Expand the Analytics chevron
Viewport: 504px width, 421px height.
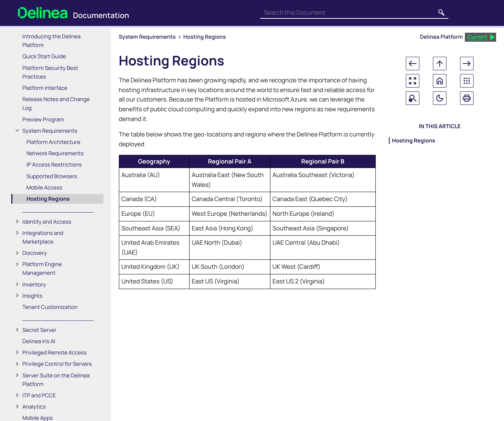pyautogui.click(x=17, y=406)
